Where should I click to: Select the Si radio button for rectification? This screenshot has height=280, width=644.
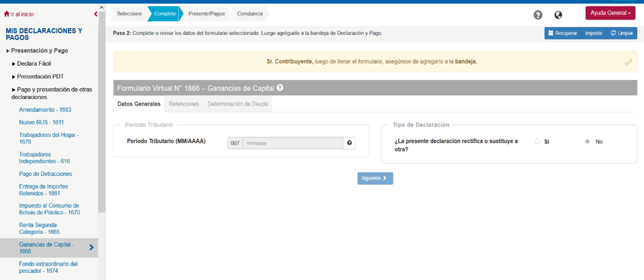pyautogui.click(x=538, y=142)
